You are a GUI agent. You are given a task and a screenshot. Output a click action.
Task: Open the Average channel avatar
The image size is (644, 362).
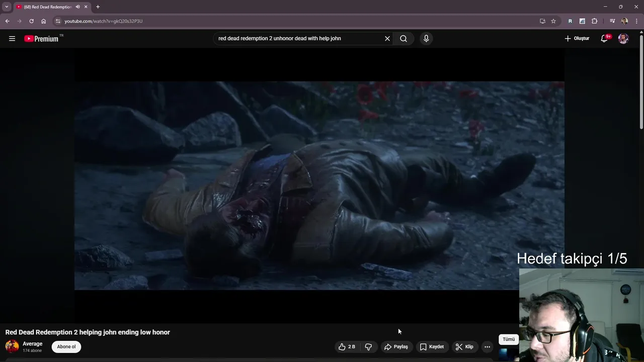tap(12, 346)
